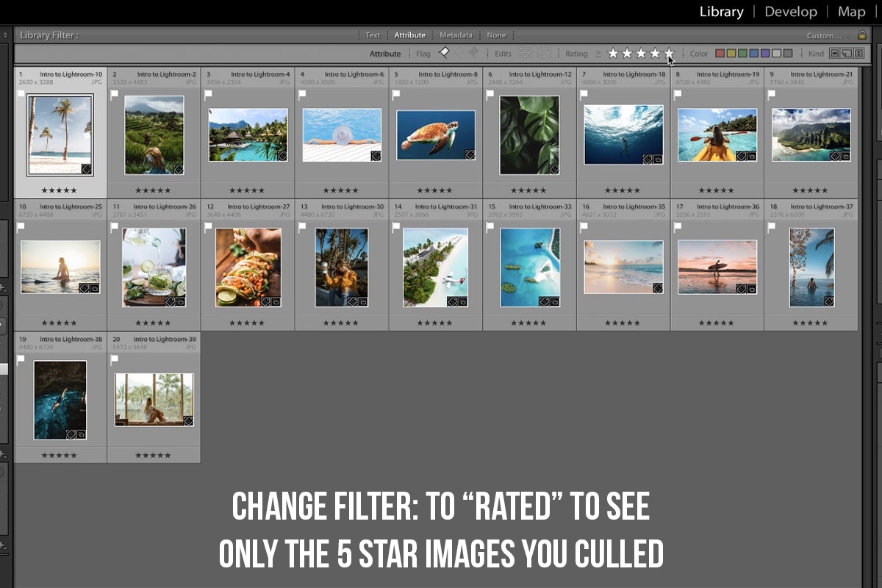Screen dimensions: 882x588
Task: Toggle flag on Intro to Lightroom-4 cell
Action: (x=208, y=95)
